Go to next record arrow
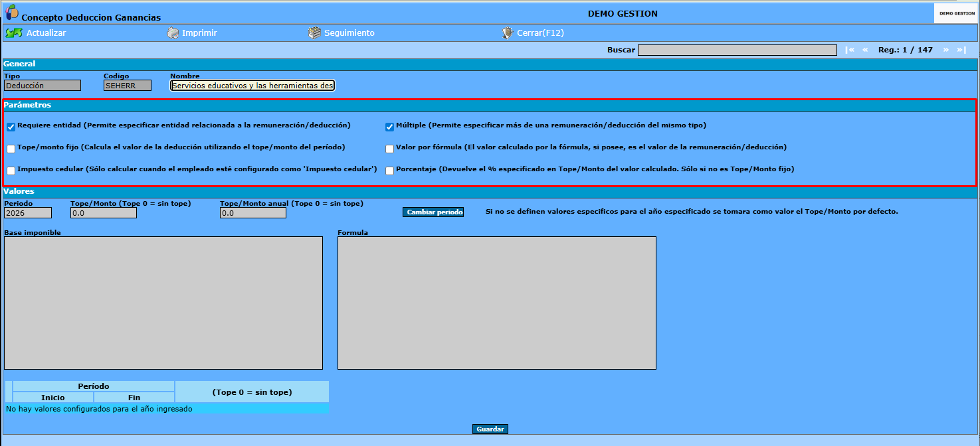Viewport: 980px width, 446px height. pos(945,50)
